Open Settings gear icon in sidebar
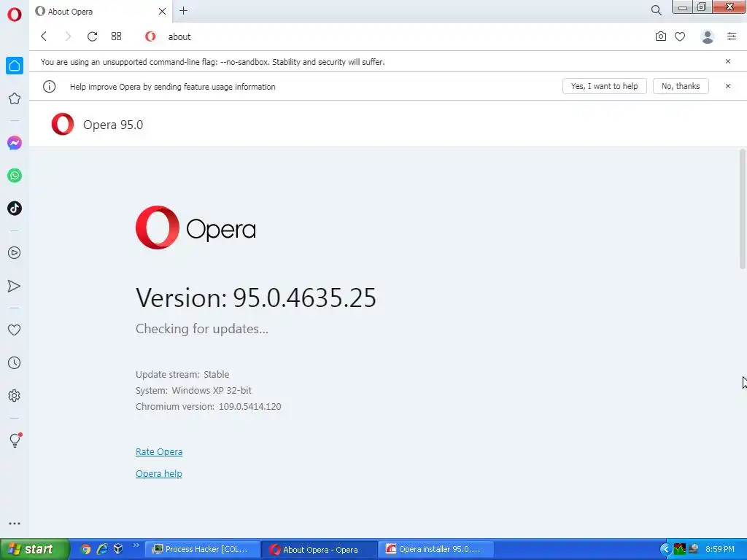Image resolution: width=747 pixels, height=560 pixels. [15, 396]
